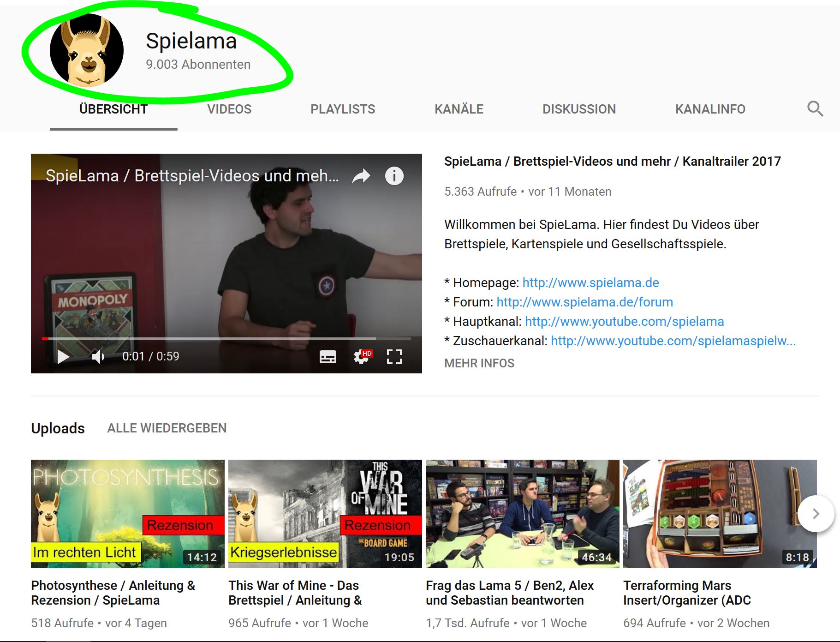Follow the youtube.com/spielama Hauptkanal link
The width and height of the screenshot is (840, 642).
[x=625, y=321]
